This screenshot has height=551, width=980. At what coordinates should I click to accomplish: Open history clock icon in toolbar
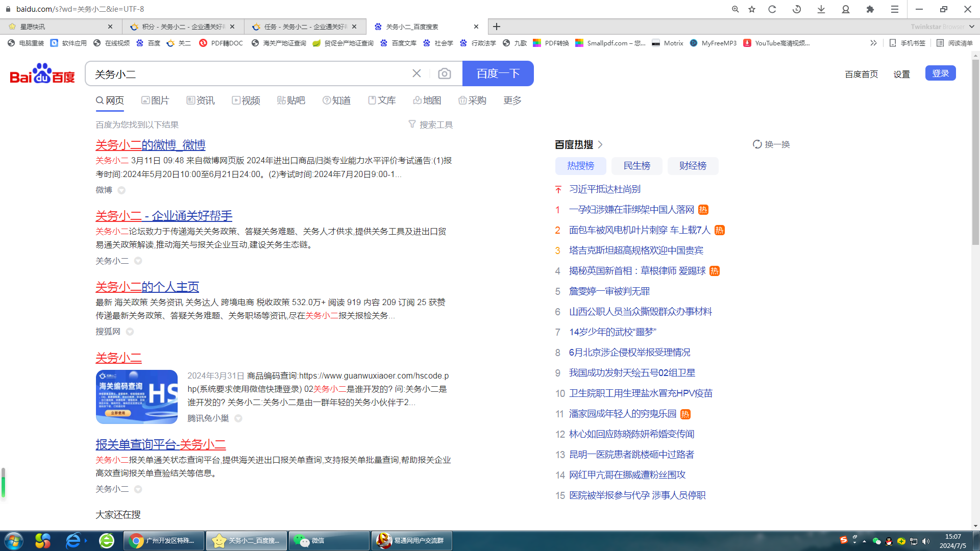pyautogui.click(x=797, y=9)
